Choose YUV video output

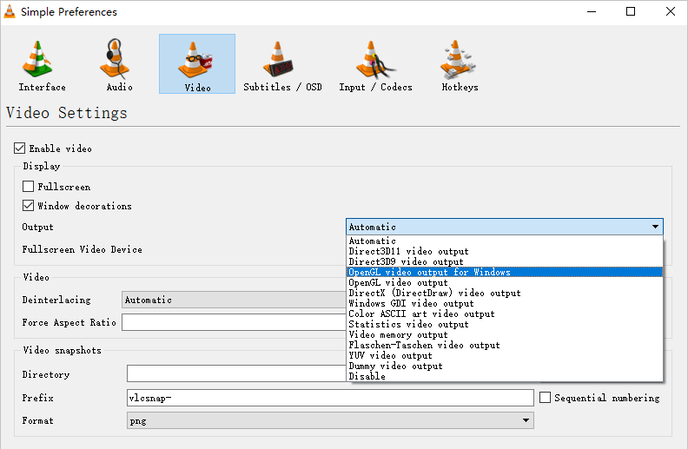pyautogui.click(x=505, y=356)
